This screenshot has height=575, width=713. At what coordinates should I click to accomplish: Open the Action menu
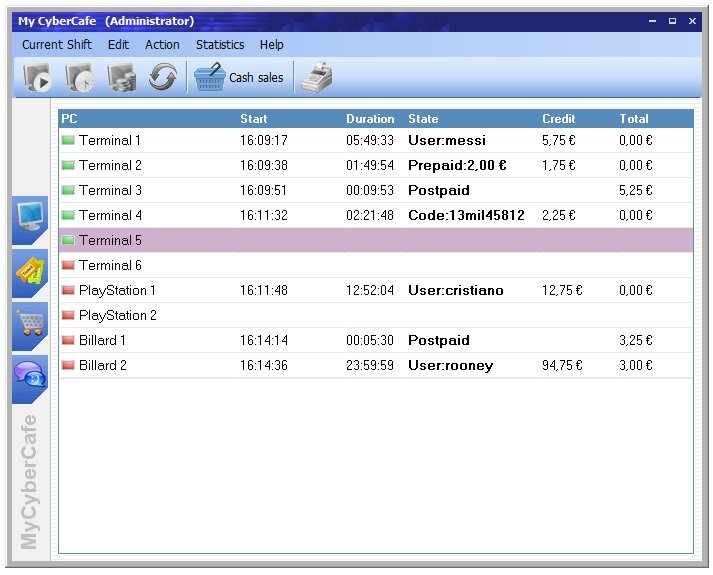coord(162,45)
